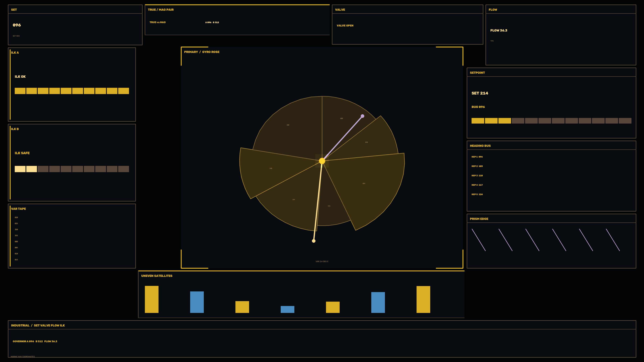The width and height of the screenshot is (644, 362).
Task: Click the BUG 096 reading
Action: click(x=478, y=107)
